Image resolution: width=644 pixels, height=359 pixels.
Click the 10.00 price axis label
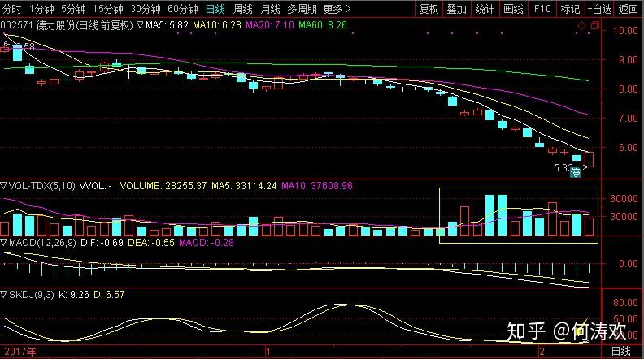625,31
